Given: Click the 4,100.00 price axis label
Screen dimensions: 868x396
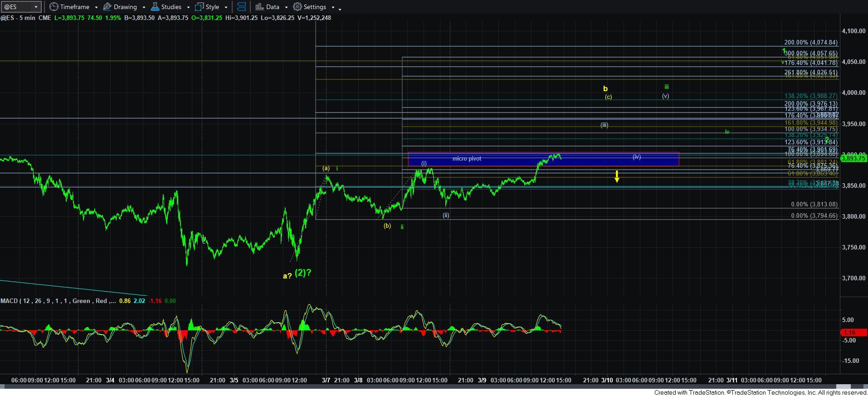Looking at the screenshot, I should 853,31.
